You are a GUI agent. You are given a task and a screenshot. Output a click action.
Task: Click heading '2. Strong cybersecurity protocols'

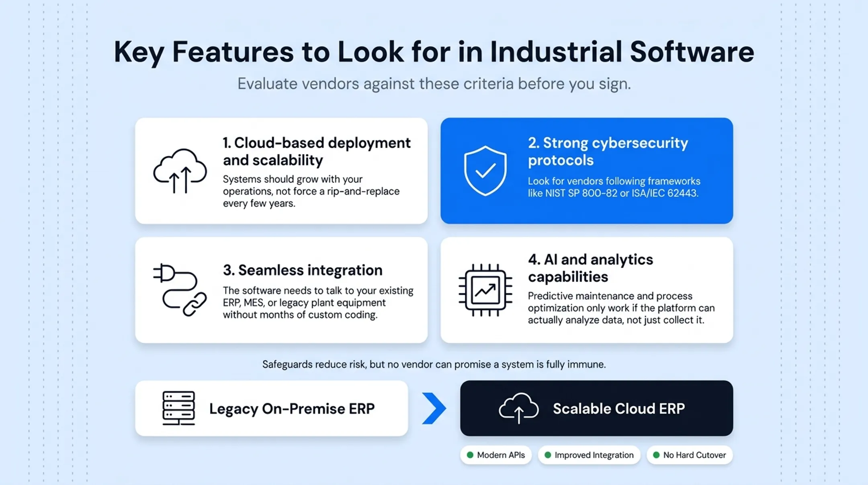(608, 151)
